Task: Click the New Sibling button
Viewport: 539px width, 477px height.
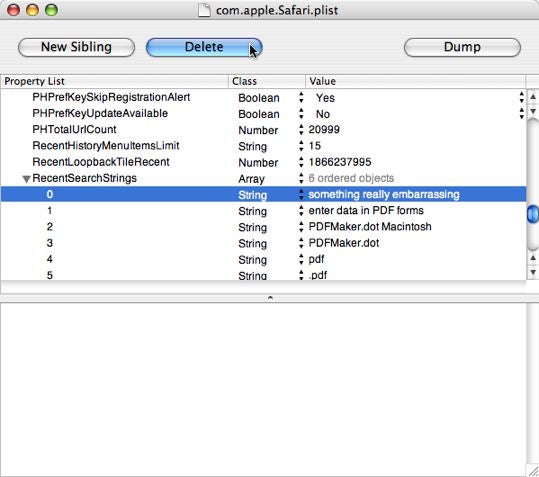Action: [x=76, y=47]
